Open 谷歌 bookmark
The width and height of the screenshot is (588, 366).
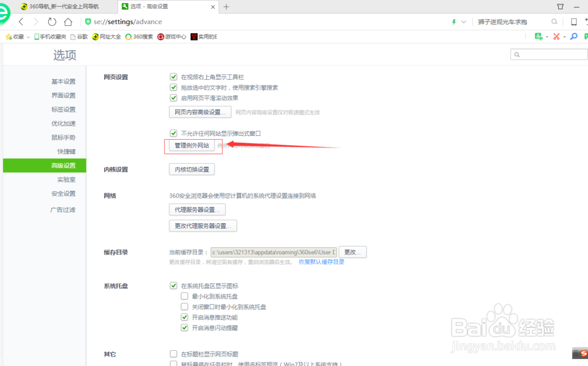tap(79, 36)
